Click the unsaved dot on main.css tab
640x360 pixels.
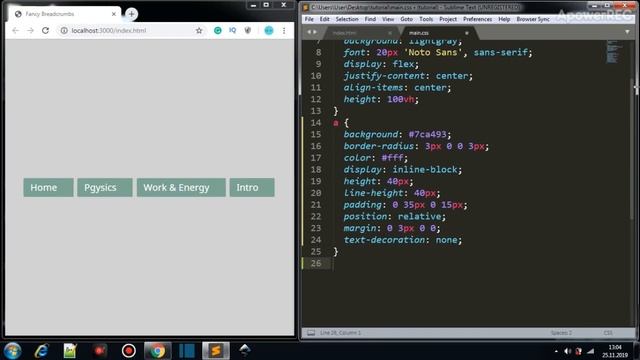[467, 33]
